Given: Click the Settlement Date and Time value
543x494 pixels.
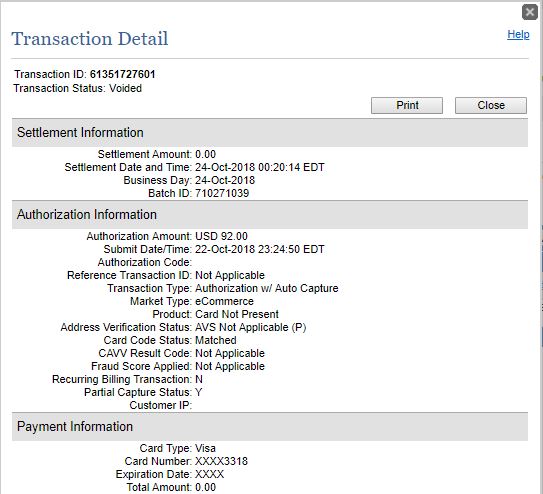Looking at the screenshot, I should pyautogui.click(x=260, y=167).
